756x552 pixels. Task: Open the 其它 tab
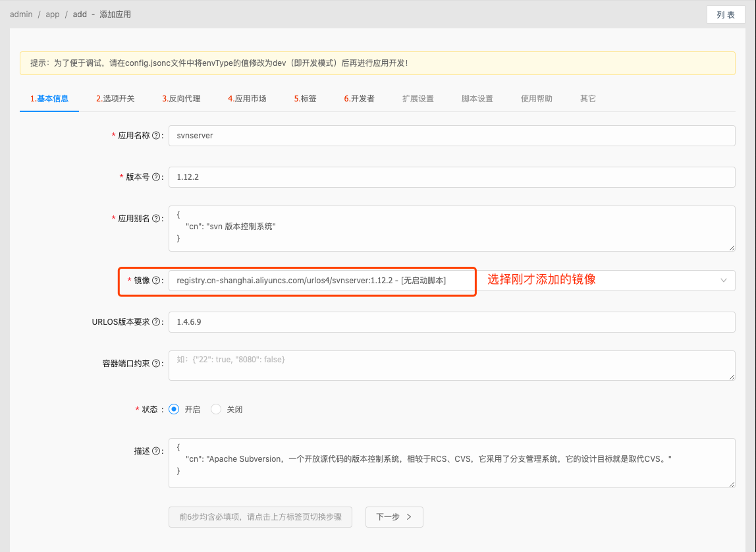[x=587, y=99]
